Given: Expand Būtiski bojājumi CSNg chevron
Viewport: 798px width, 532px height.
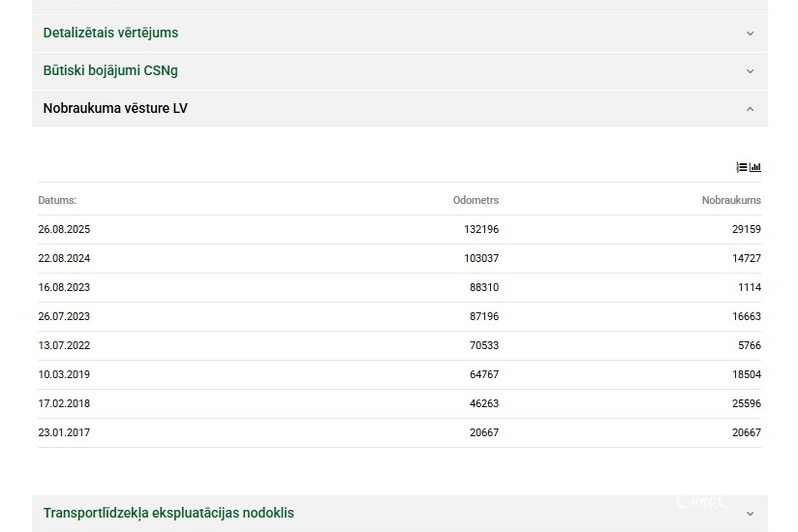Looking at the screenshot, I should (x=750, y=71).
